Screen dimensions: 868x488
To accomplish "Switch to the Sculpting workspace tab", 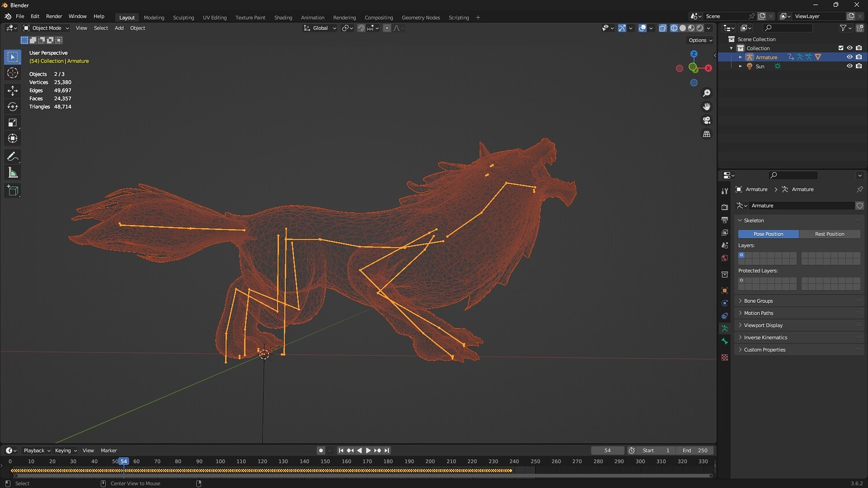I will (x=183, y=17).
